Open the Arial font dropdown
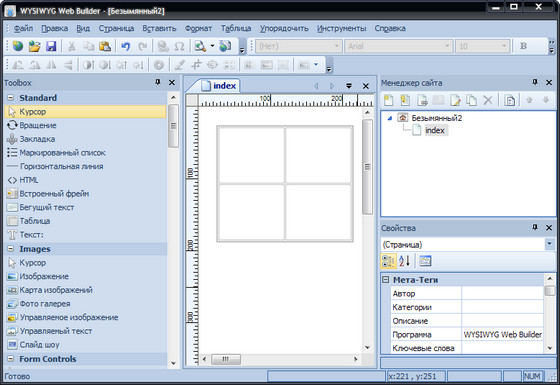This screenshot has width=560, height=385. tap(447, 46)
